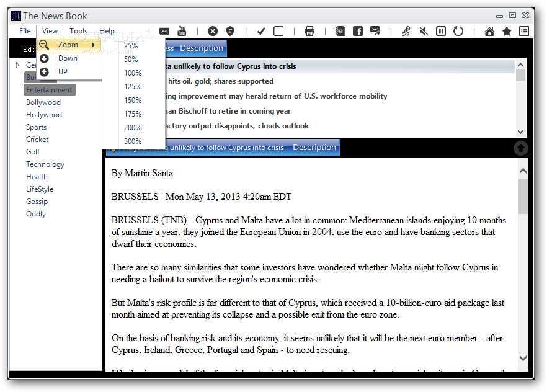547x392 pixels.
Task: Click the headline list scroll-down arrow
Action: point(520,132)
